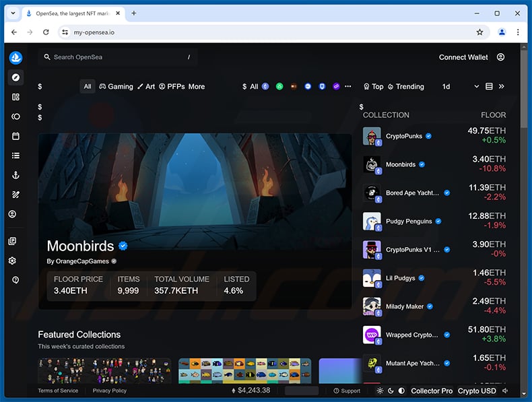Filter by Ethereum chain icon

tap(265, 86)
